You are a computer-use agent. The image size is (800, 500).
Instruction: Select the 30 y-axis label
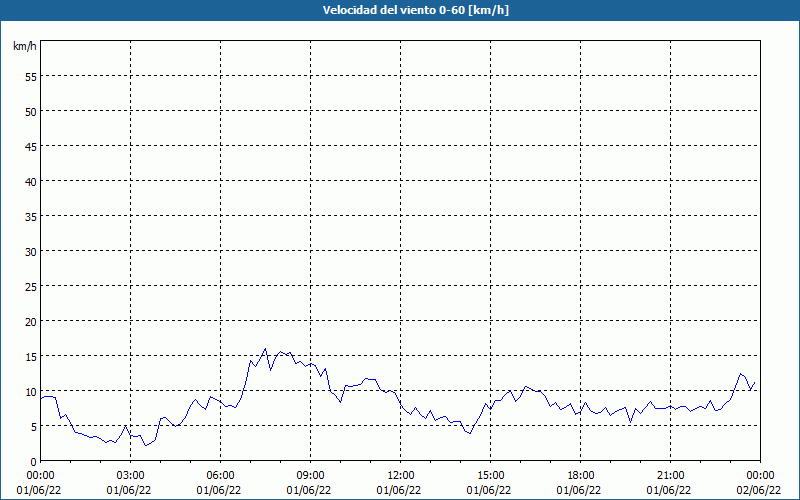31,253
